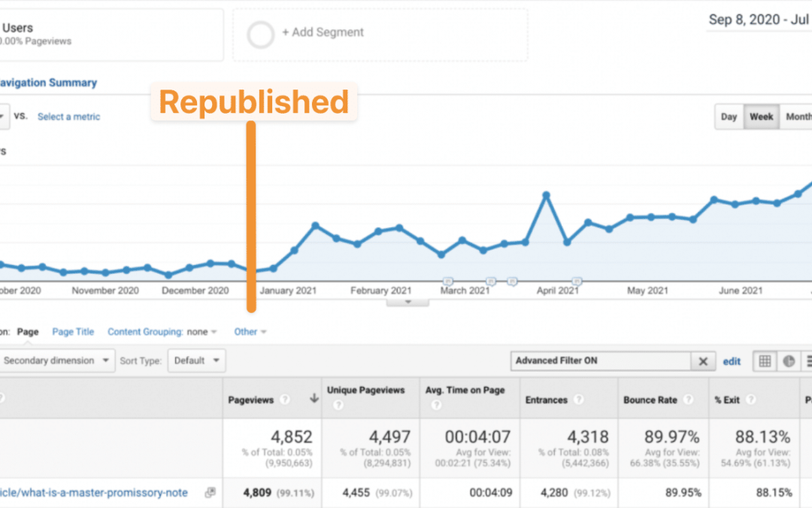Image resolution: width=812 pixels, height=508 pixels.
Task: Switch the chart granularity to Day
Action: (728, 117)
